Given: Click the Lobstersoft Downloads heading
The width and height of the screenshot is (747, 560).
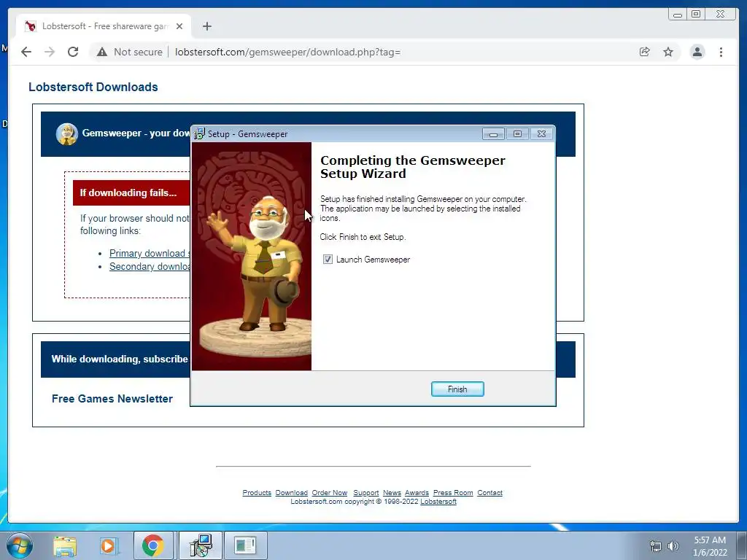Looking at the screenshot, I should 93,87.
